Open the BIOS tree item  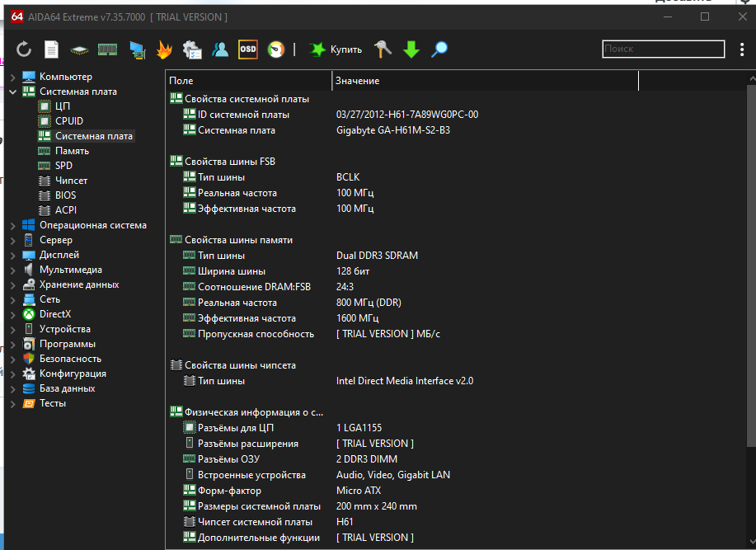click(x=65, y=195)
